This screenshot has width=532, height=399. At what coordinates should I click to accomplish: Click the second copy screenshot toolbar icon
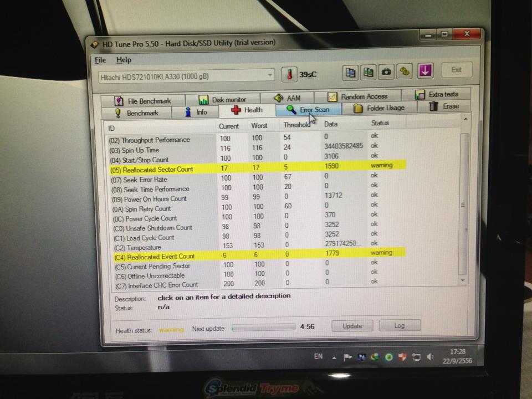point(368,72)
